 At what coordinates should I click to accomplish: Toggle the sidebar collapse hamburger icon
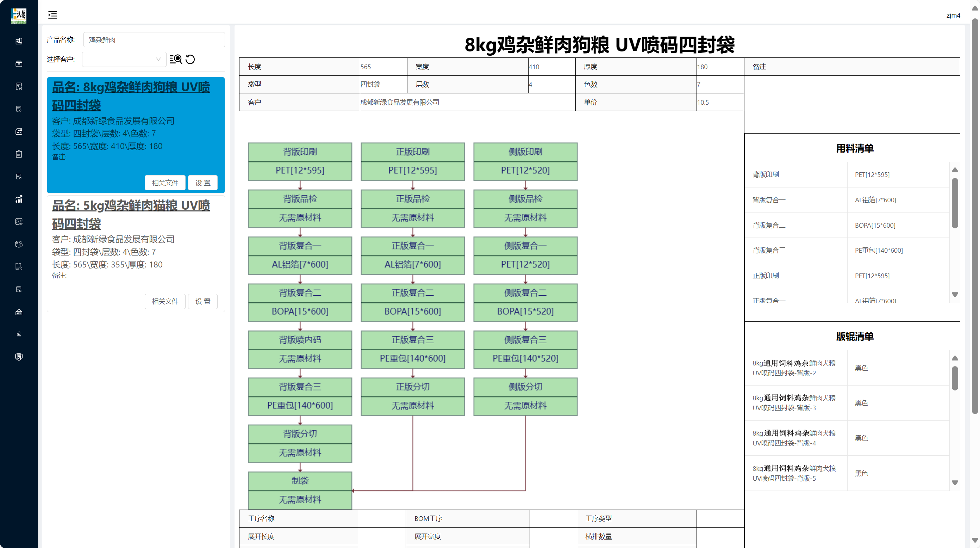52,15
